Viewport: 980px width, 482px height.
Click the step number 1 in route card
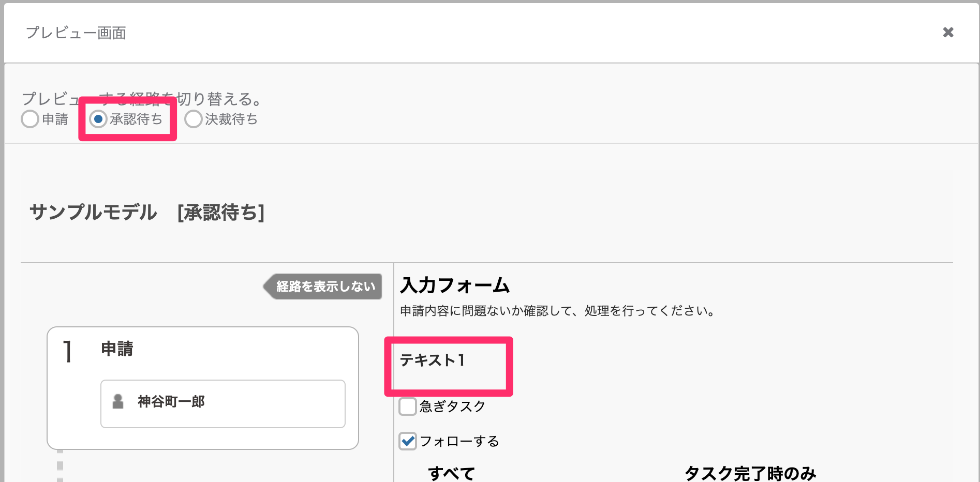click(x=67, y=352)
